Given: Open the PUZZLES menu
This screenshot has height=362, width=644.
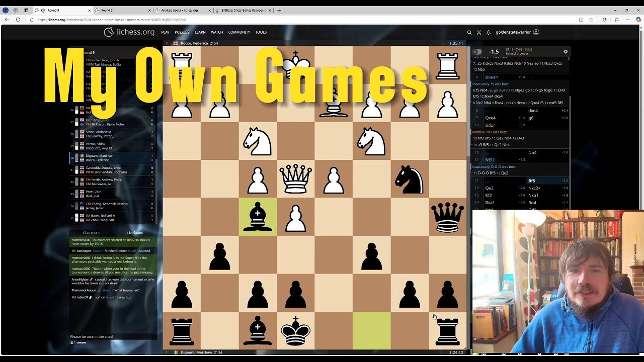Looking at the screenshot, I should point(182,32).
